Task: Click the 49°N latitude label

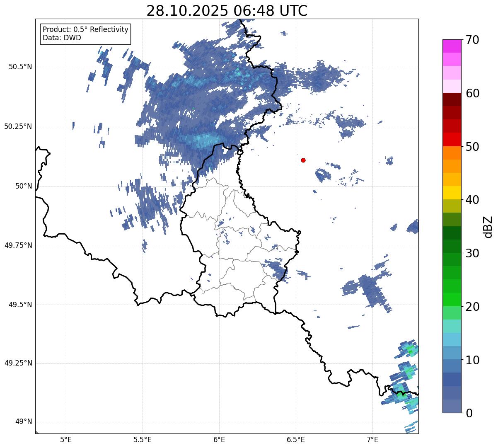Action: (x=24, y=422)
